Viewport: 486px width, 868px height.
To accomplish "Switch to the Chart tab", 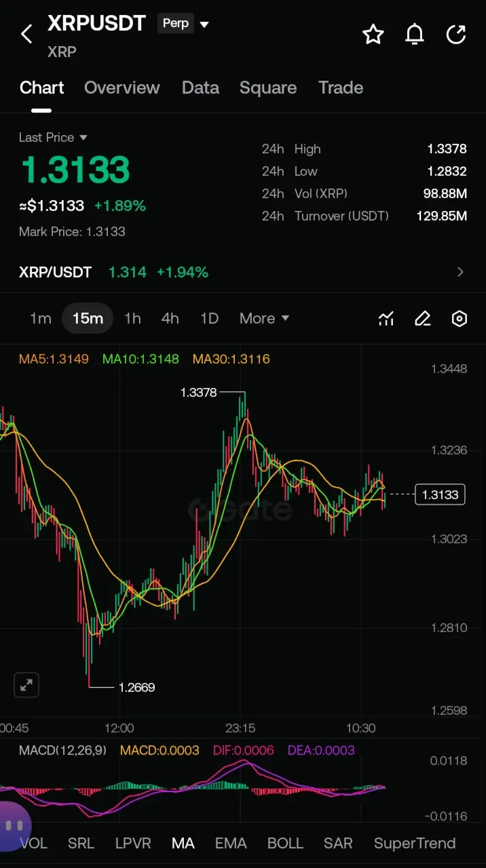I will pyautogui.click(x=42, y=88).
